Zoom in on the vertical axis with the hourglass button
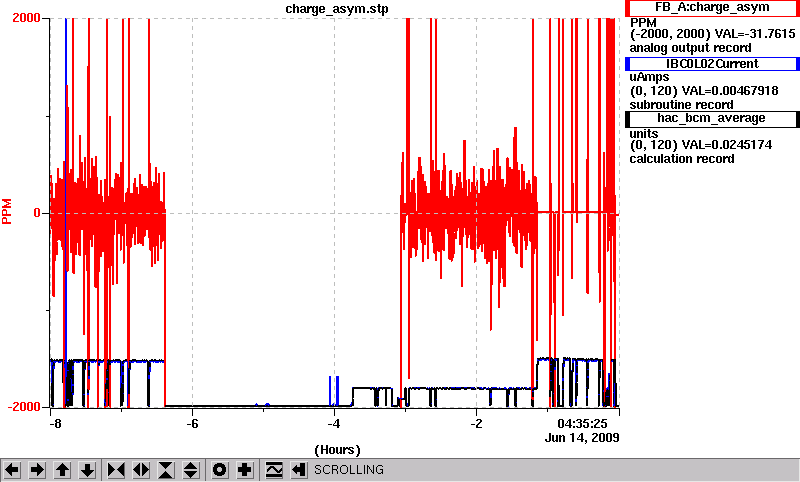This screenshot has height=482, width=800. 166,470
